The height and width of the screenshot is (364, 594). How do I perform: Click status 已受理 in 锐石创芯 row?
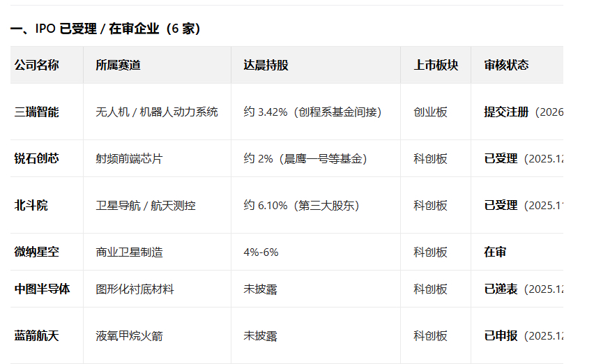[x=501, y=158]
